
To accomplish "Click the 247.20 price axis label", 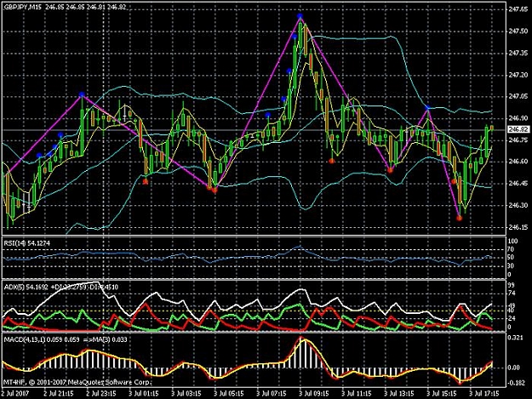I will [x=518, y=75].
